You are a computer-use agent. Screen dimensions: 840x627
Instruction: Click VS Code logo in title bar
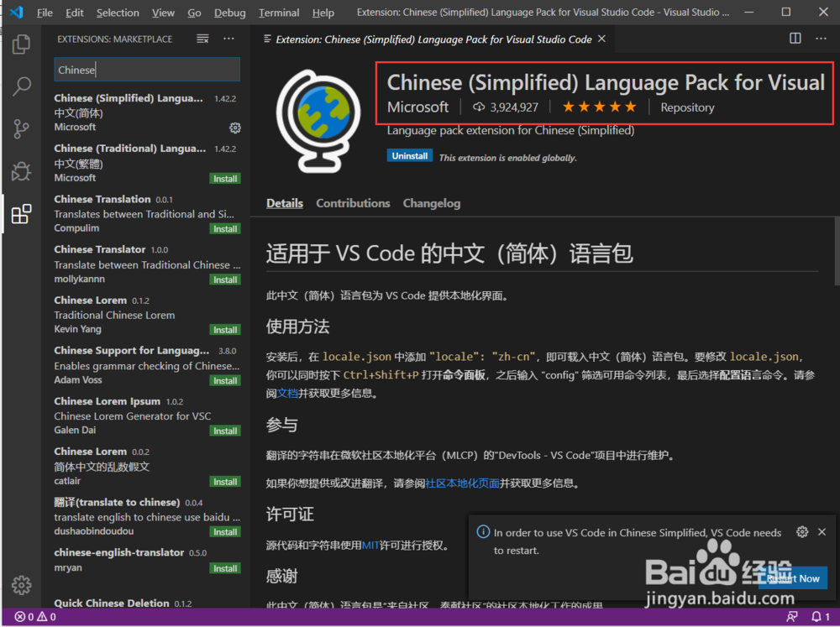(x=17, y=12)
